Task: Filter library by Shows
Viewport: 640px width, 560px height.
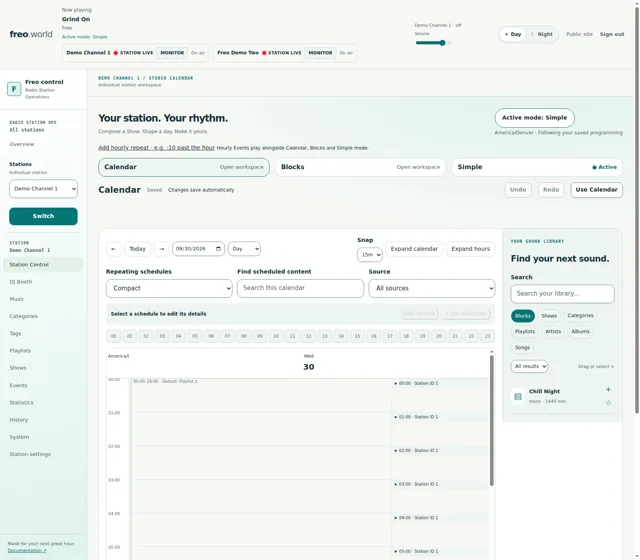Action: (549, 316)
